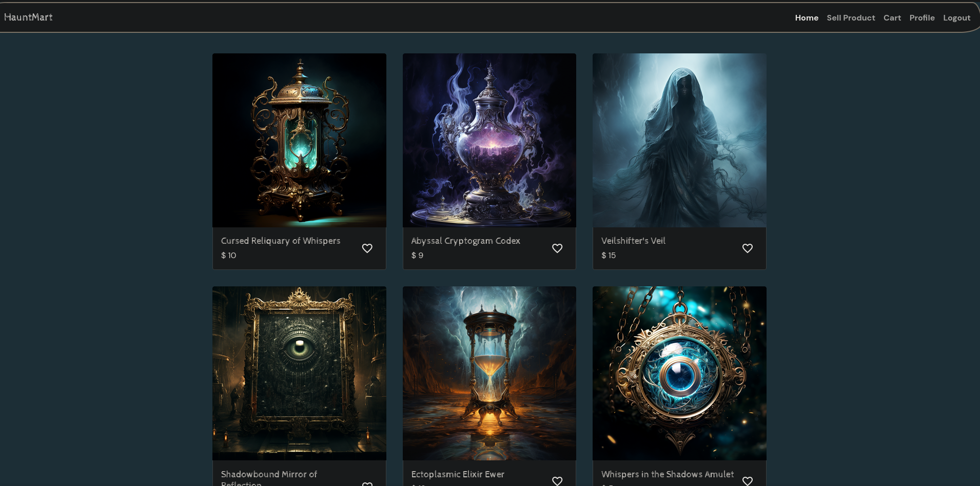Viewport: 980px width, 486px height.
Task: Open Sell Product page
Action: [851, 17]
